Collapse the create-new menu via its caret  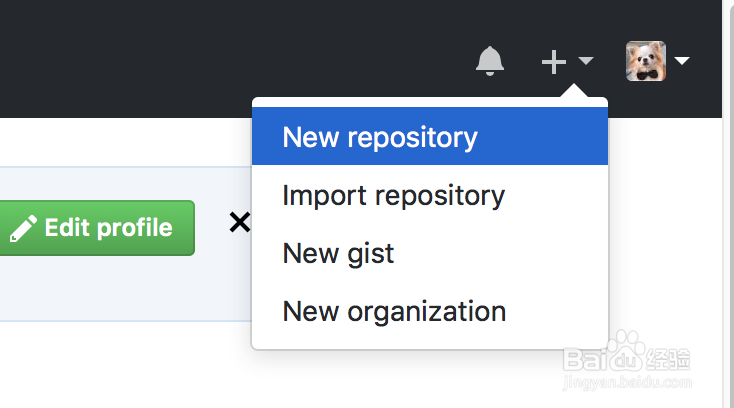point(586,62)
